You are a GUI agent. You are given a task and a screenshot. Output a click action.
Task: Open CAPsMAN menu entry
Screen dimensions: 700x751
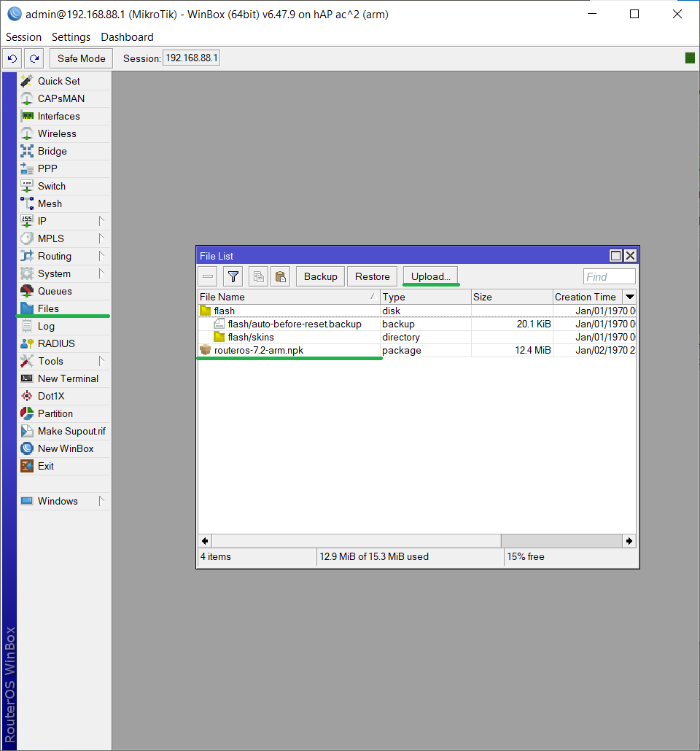pos(64,98)
